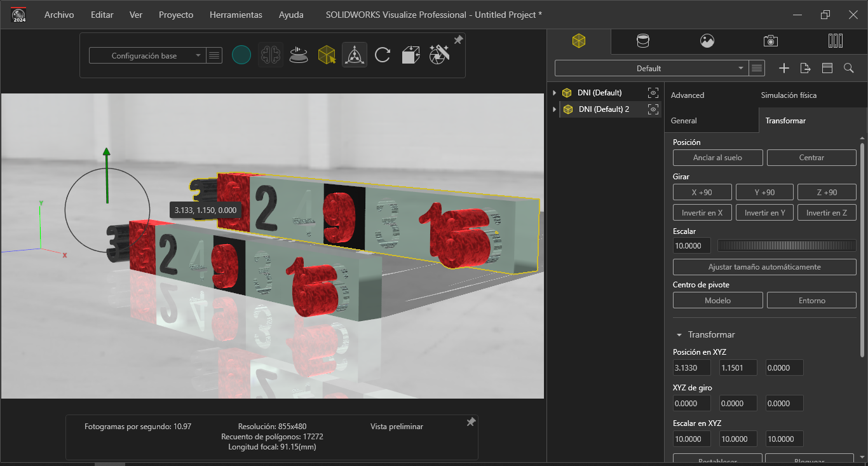Click the Escalar slider bar
The height and width of the screenshot is (466, 868).
click(x=786, y=245)
